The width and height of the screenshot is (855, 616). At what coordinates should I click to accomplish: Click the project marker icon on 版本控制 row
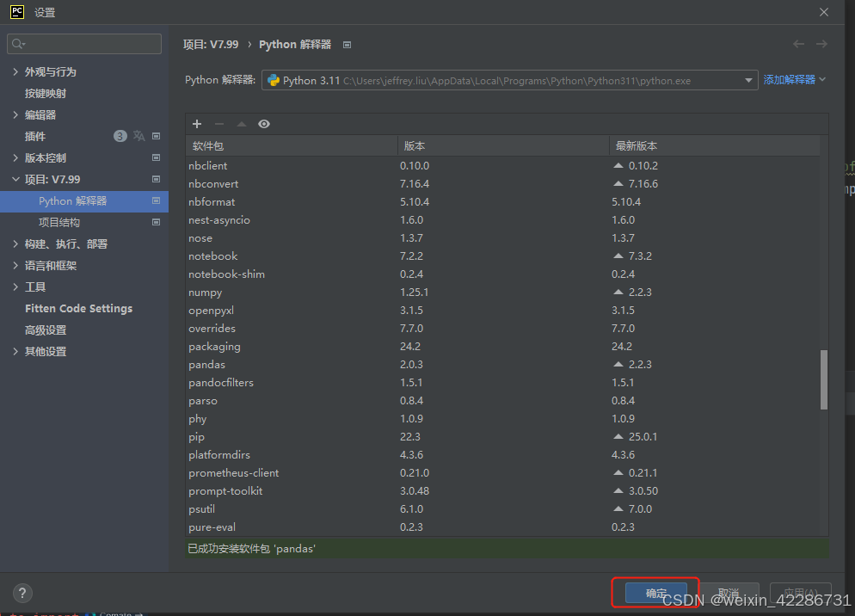(156, 157)
